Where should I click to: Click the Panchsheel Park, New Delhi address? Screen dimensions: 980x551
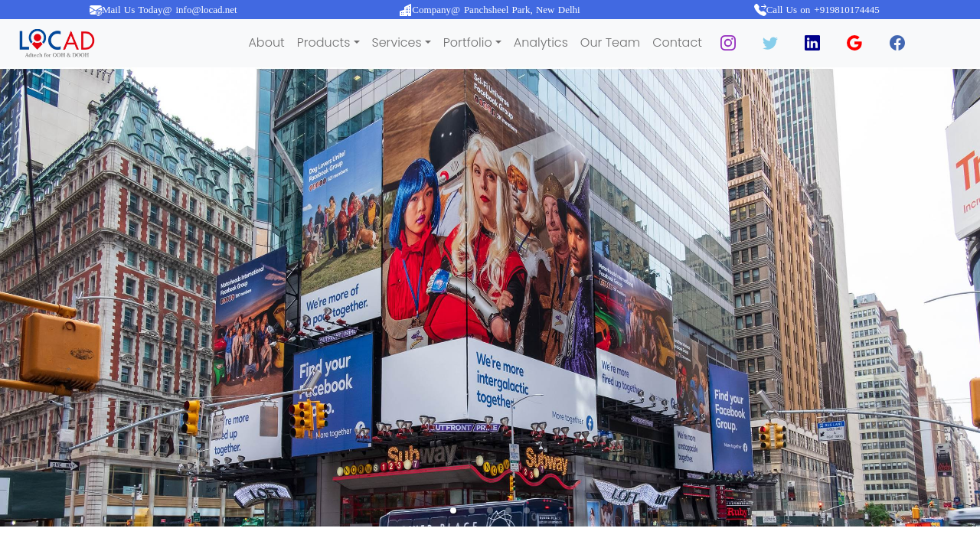[x=521, y=10]
